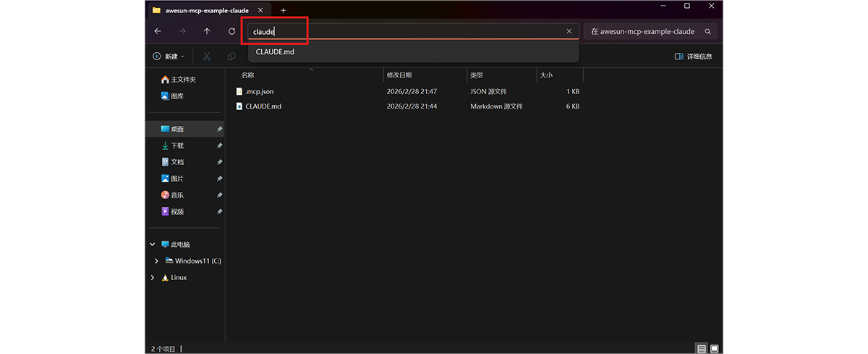Clear the address bar text
This screenshot has height=354, width=868.
569,31
